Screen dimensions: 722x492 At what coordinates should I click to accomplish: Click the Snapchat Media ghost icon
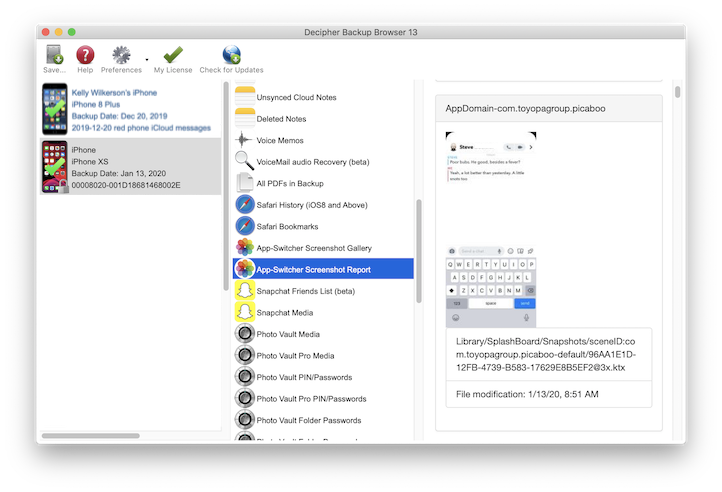tap(244, 312)
